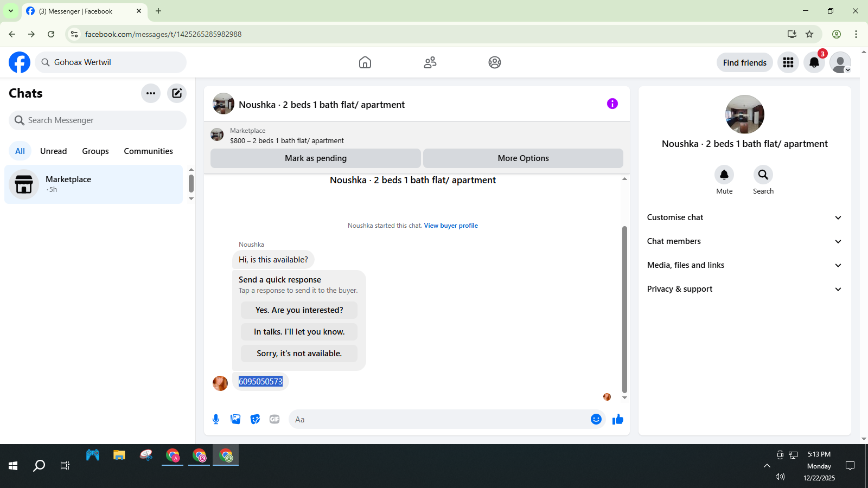This screenshot has width=868, height=488.
Task: Expand Media, files and links section
Action: 744,265
